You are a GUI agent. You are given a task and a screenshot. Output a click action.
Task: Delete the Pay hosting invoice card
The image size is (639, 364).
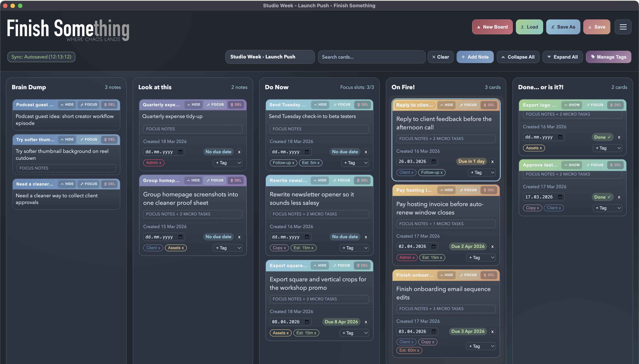(489, 190)
